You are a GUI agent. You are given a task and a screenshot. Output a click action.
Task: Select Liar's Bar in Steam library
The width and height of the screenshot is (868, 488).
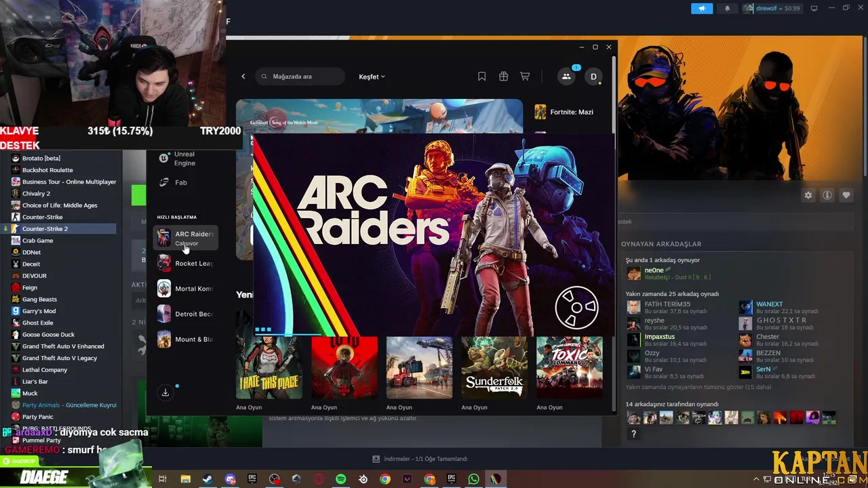coord(35,382)
